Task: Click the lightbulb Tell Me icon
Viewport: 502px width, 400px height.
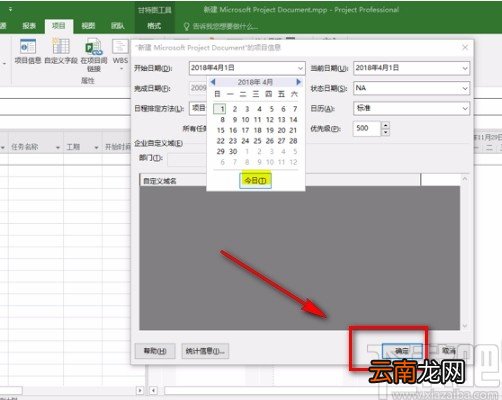Action: (186, 26)
